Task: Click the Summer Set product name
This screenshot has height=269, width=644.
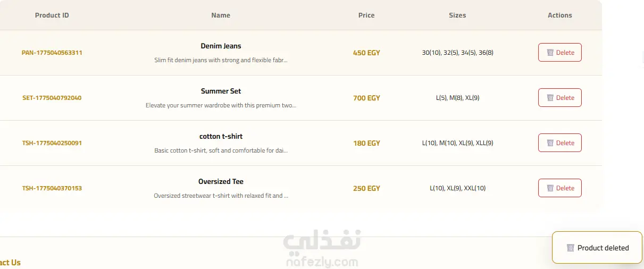Action: click(x=221, y=91)
